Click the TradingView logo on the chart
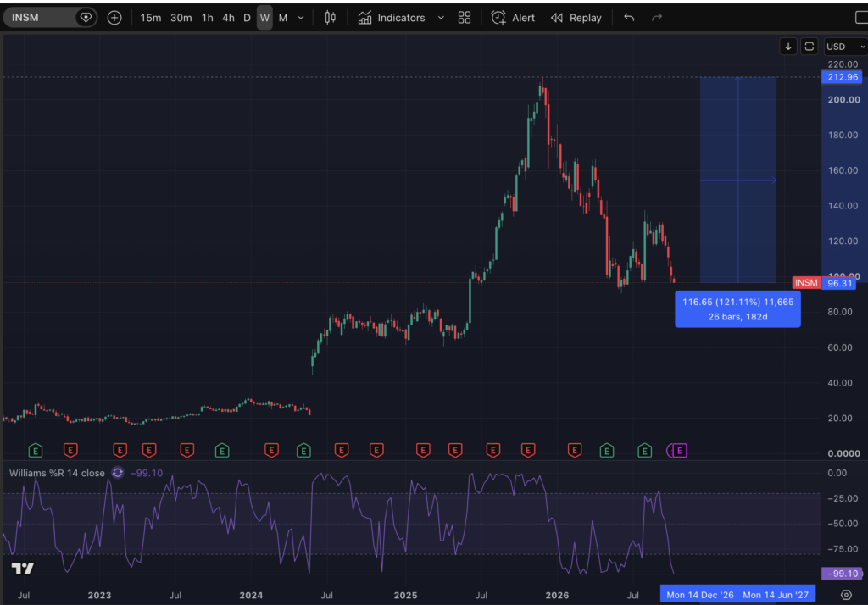 click(x=23, y=569)
